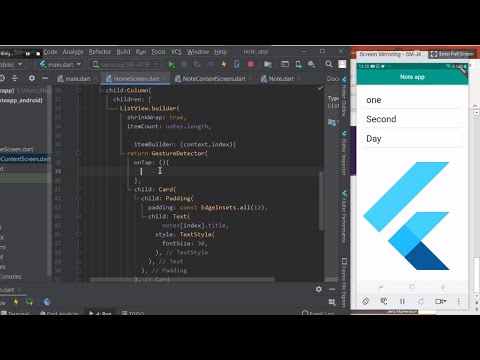The image size is (480, 360).
Task: Open the Search Everywhere magnifier icon
Action: (329, 64)
